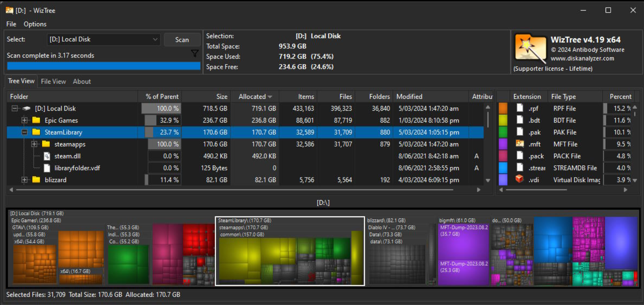Click the WizTree wizard logo image
644x305 pixels.
(x=530, y=48)
